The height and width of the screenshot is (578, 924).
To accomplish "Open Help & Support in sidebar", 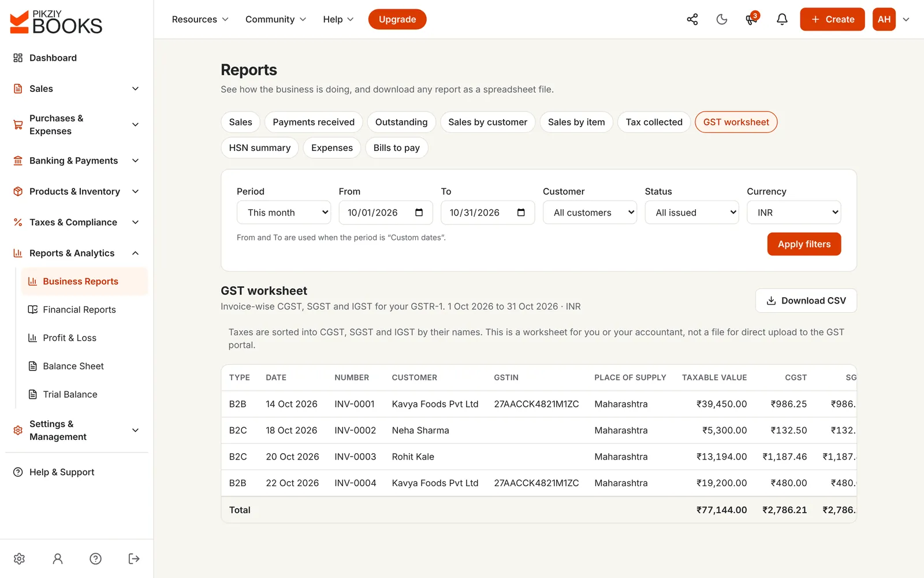I will click(x=77, y=472).
